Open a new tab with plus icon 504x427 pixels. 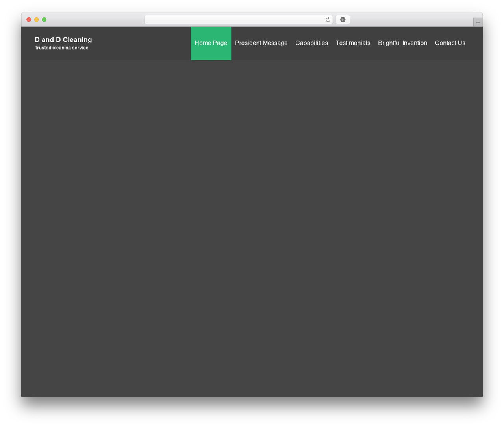pos(478,22)
